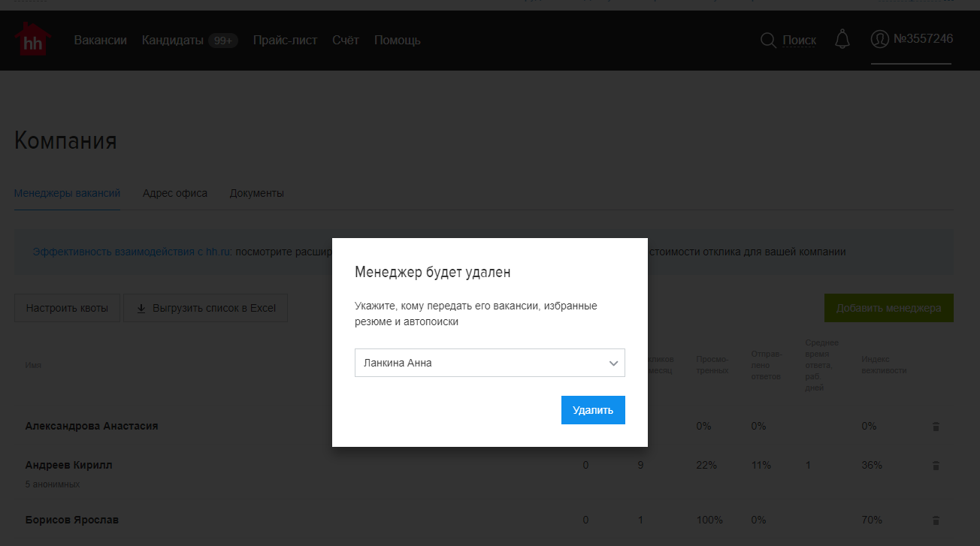980x546 pixels.
Task: Click the 99+ candidates badge
Action: (223, 41)
